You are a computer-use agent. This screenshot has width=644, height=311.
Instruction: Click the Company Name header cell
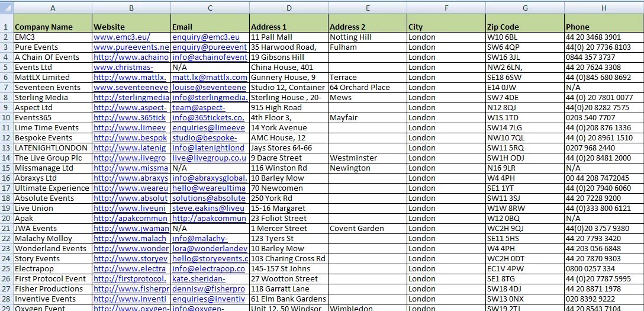point(53,23)
